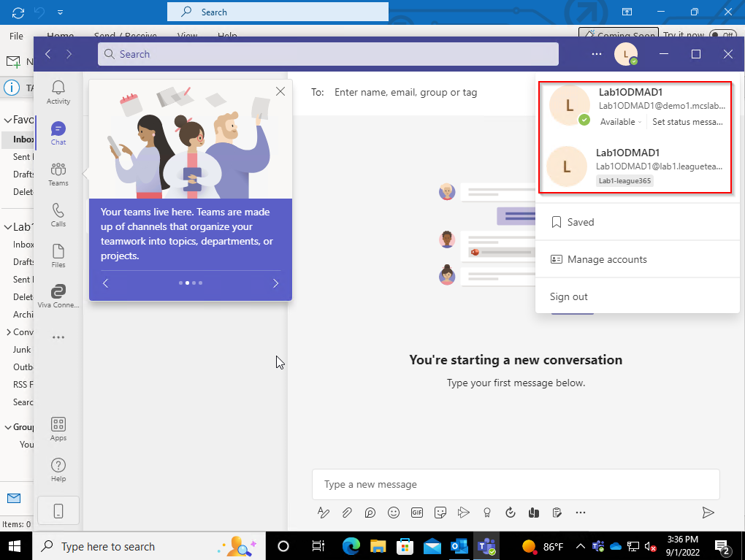Expand the Available status dropdown
745x560 pixels.
coord(621,122)
